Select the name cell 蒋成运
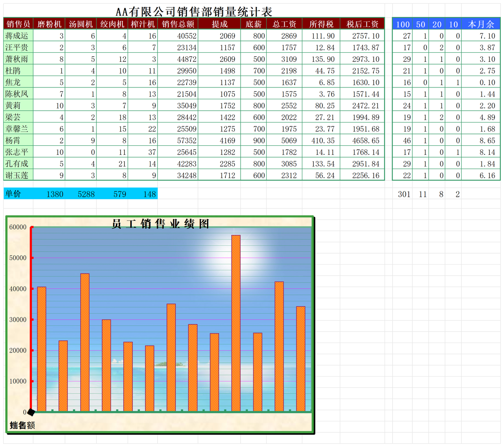The image size is (504, 447). pyautogui.click(x=17, y=36)
